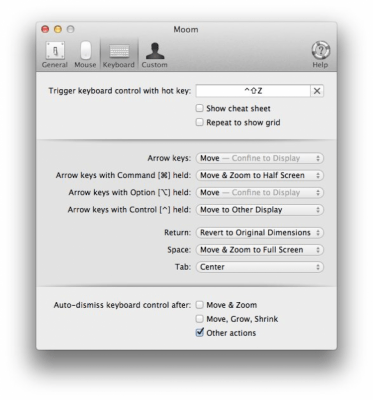
Task: Click the Moom window title text
Action: tap(186, 29)
